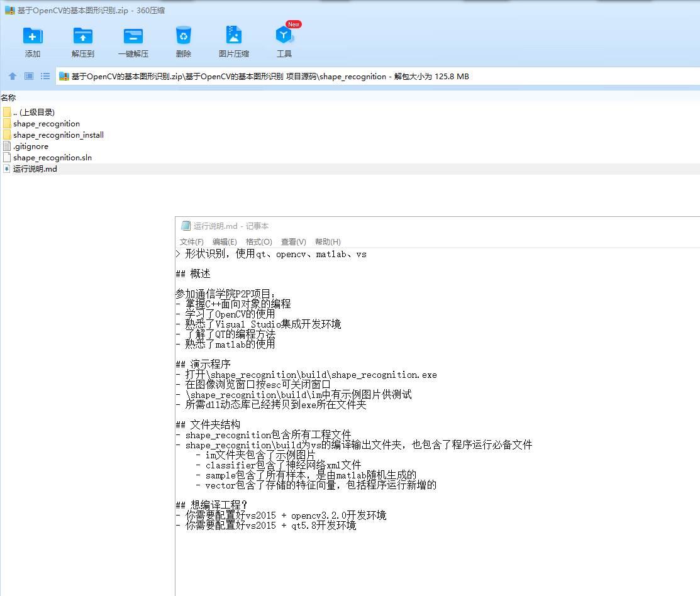Select the shape_recognition.sln file name

pos(52,157)
